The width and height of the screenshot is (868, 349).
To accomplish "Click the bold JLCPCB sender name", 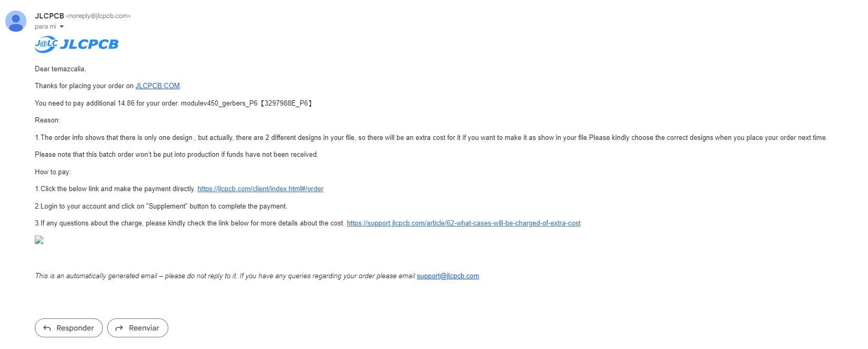I will click(x=50, y=16).
